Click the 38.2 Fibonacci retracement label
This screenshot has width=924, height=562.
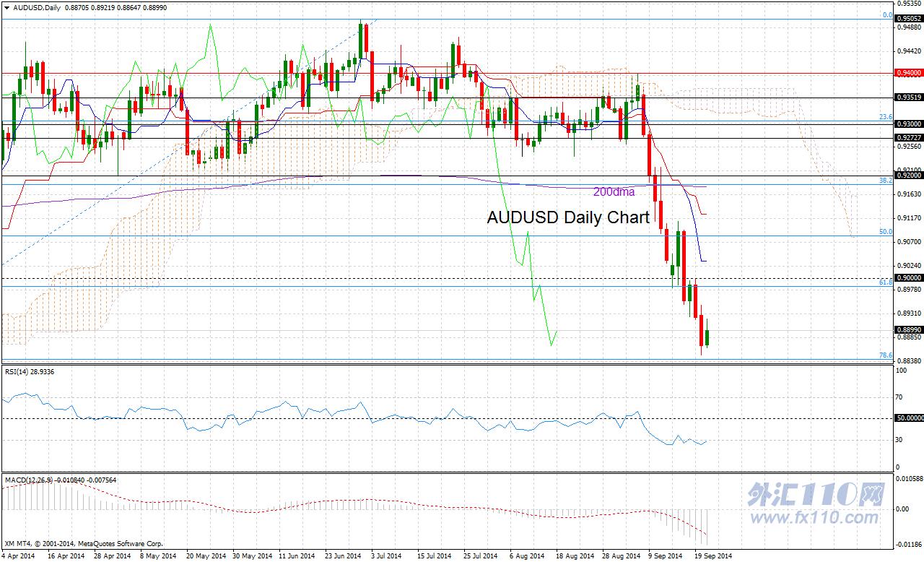tap(886, 181)
